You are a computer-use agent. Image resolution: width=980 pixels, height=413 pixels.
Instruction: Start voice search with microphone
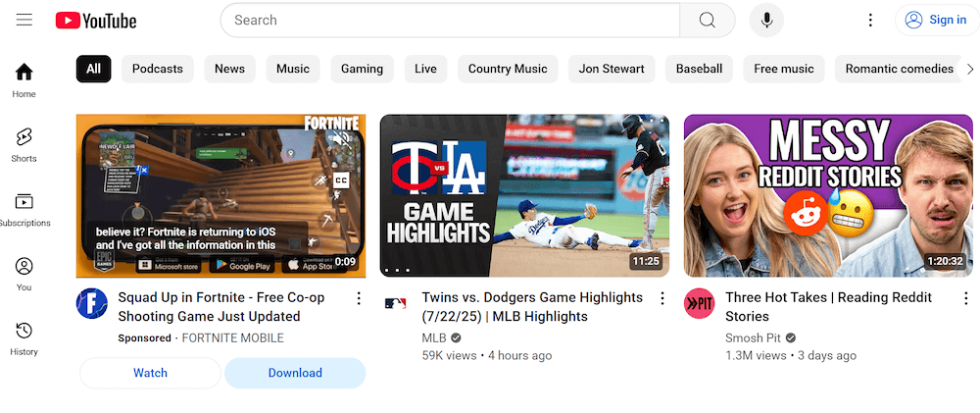pos(767,20)
